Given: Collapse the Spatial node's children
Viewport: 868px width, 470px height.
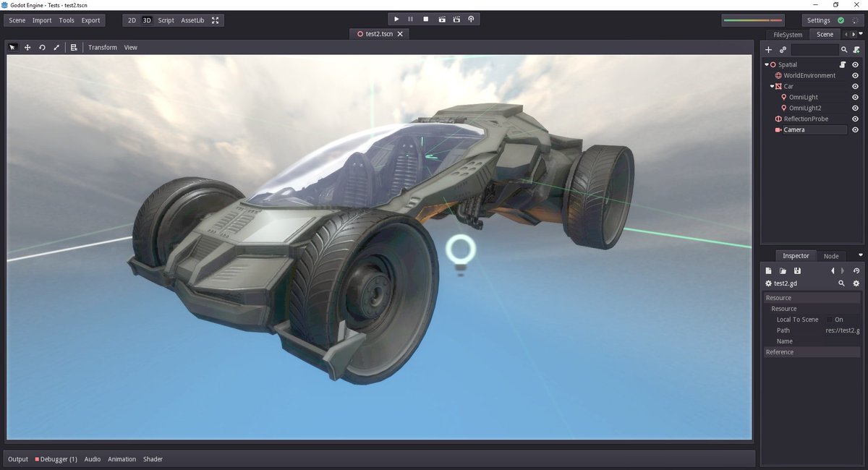Looking at the screenshot, I should coord(766,64).
